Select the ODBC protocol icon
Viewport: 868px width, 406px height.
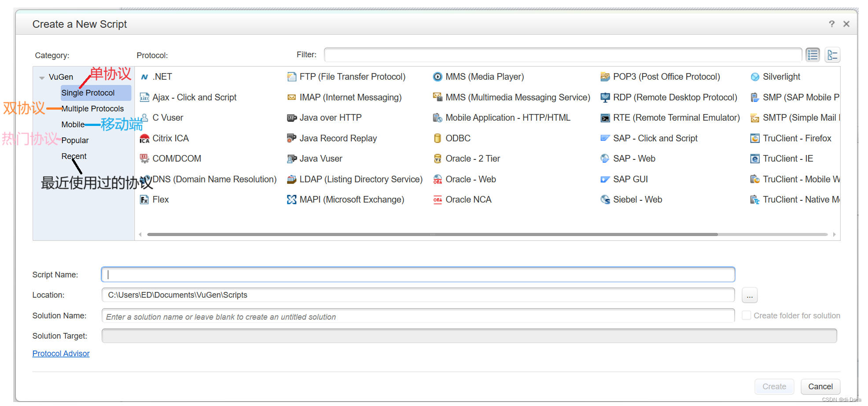click(438, 138)
